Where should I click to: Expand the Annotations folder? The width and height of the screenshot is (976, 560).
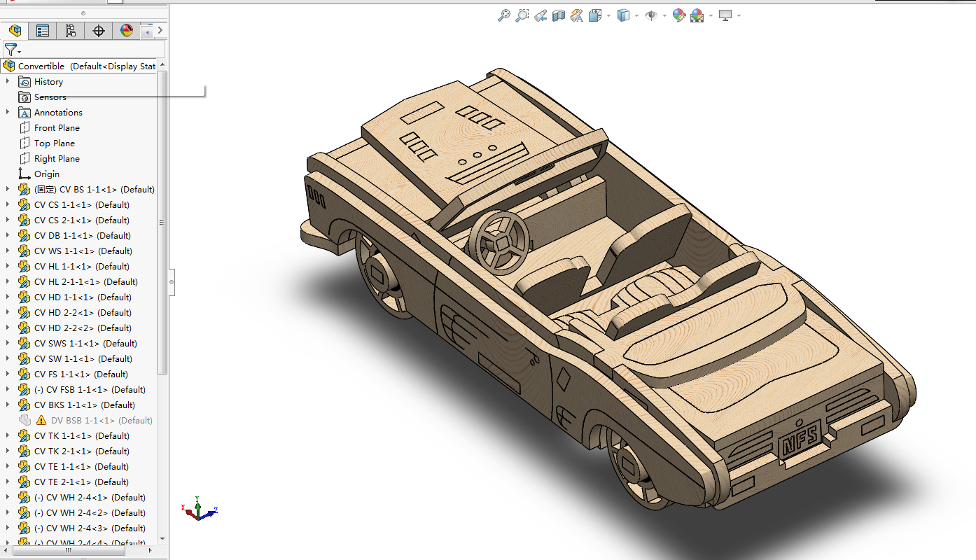pos(8,112)
